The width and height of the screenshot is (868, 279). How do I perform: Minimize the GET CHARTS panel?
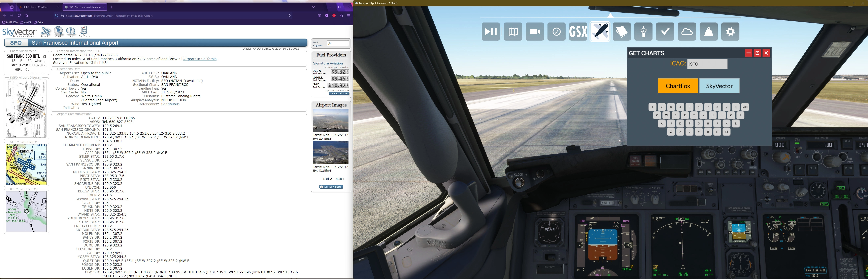(748, 53)
